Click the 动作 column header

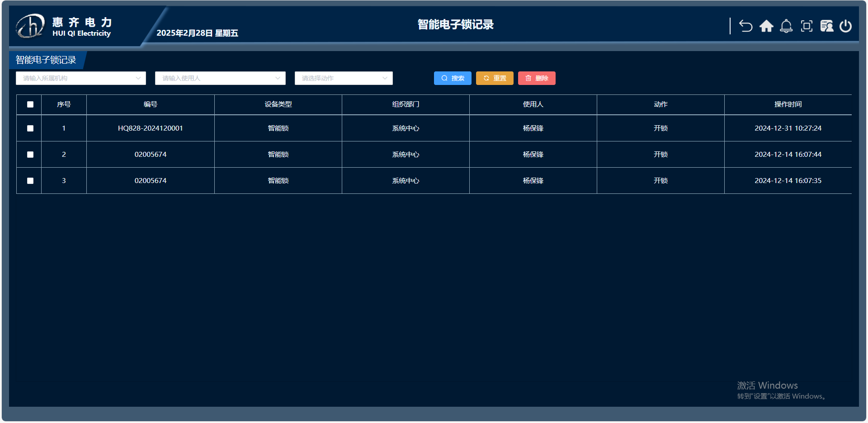[x=660, y=104]
